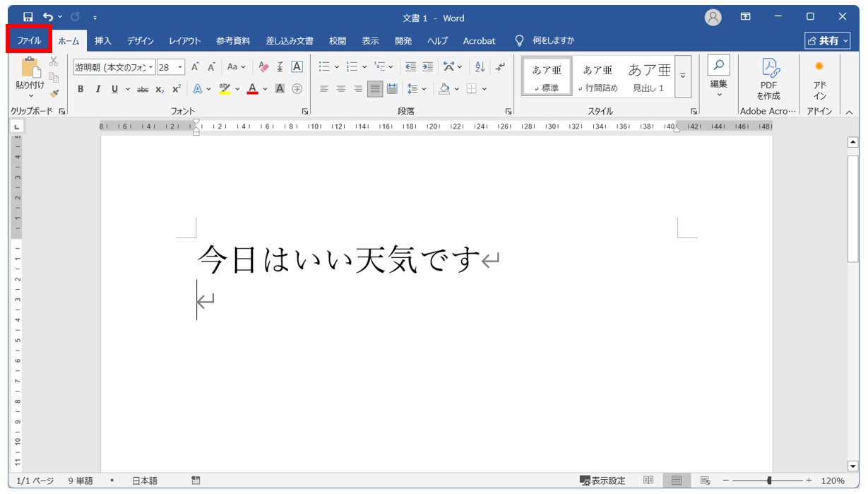Clear all formatting with the eraser icon
868x494 pixels.
click(x=263, y=67)
